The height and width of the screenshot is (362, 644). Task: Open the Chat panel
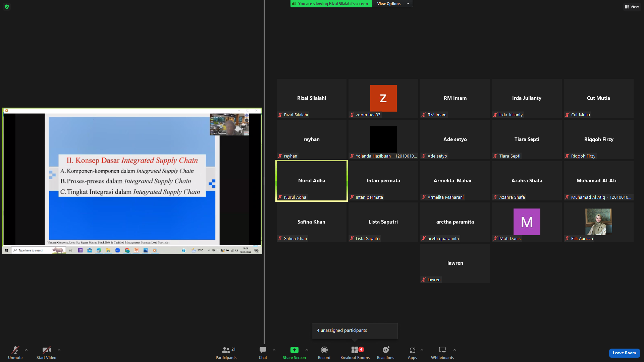click(263, 353)
